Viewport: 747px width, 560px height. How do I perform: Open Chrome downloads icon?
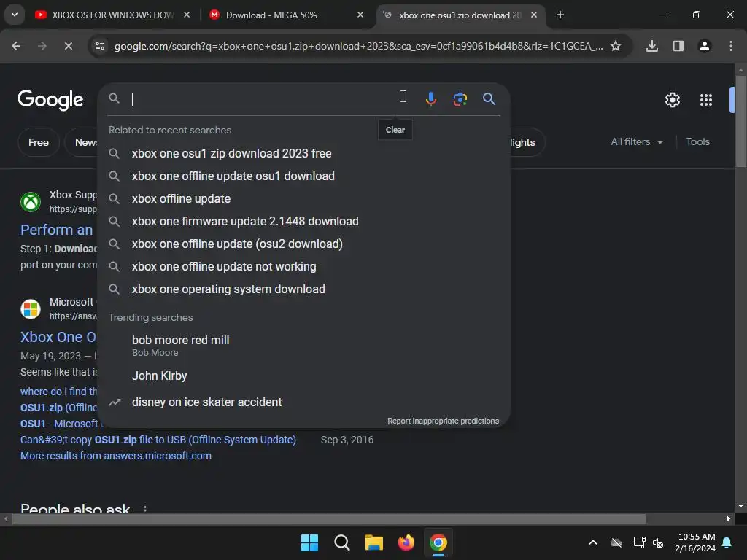(x=651, y=46)
